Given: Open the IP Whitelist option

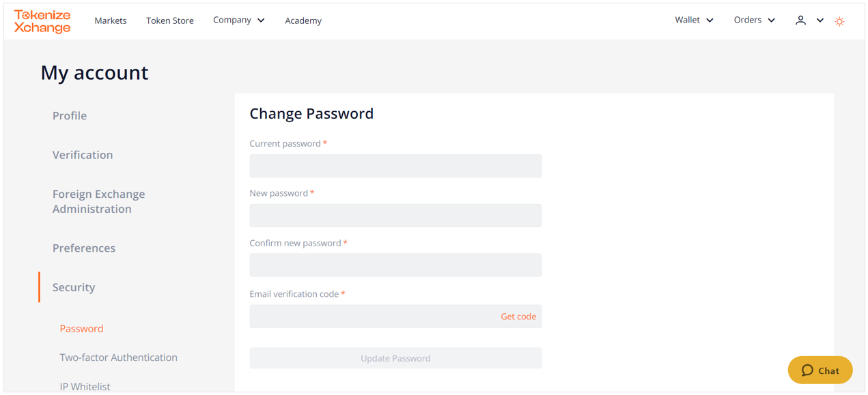Looking at the screenshot, I should (85, 387).
